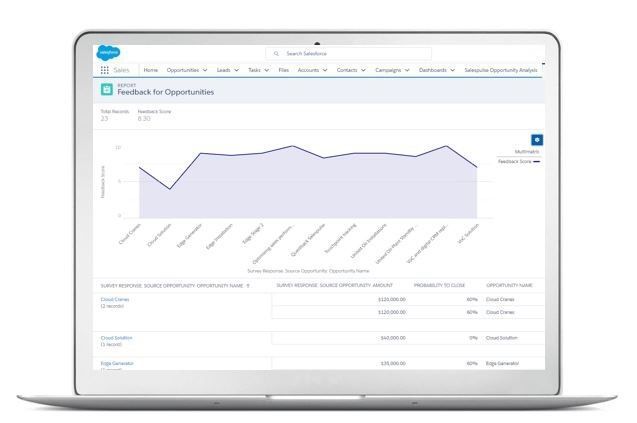Expand the Leads dropdown chevron

(x=236, y=70)
